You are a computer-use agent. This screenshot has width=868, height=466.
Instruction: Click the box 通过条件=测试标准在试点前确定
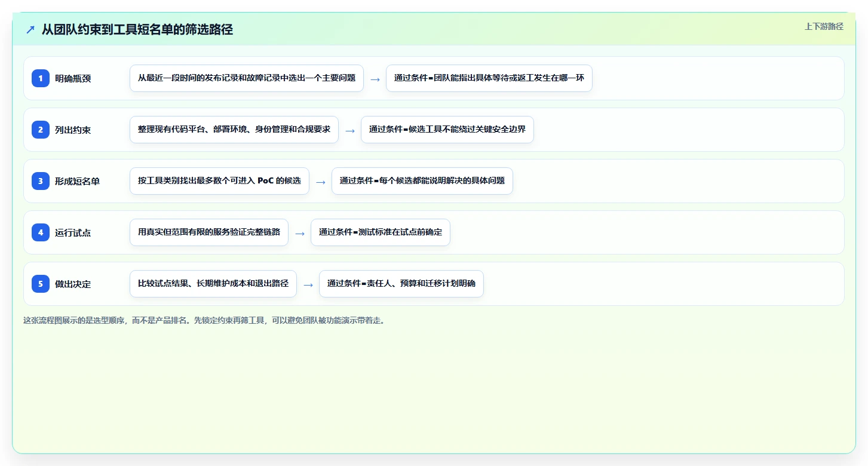(x=381, y=232)
